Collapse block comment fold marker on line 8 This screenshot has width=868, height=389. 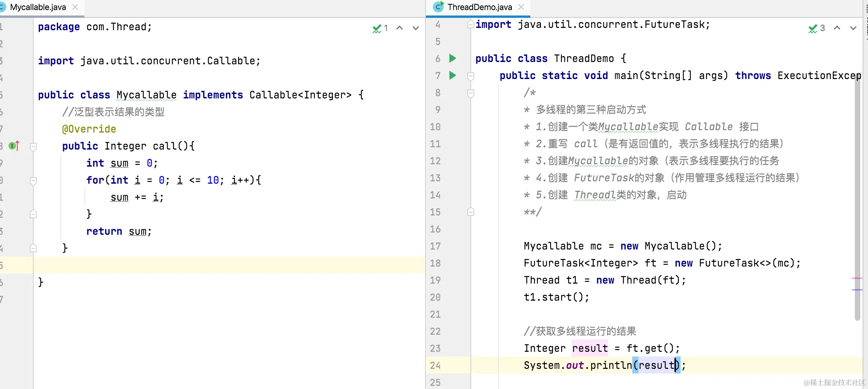[471, 93]
